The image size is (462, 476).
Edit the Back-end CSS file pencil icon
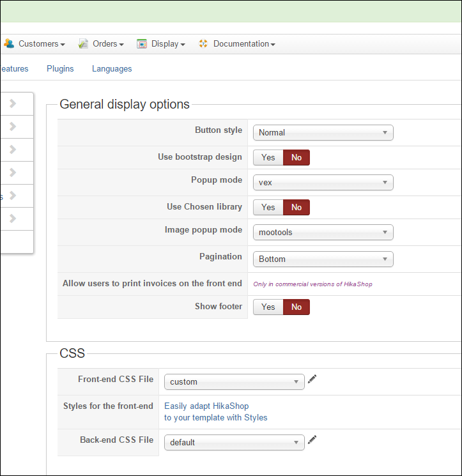click(312, 440)
